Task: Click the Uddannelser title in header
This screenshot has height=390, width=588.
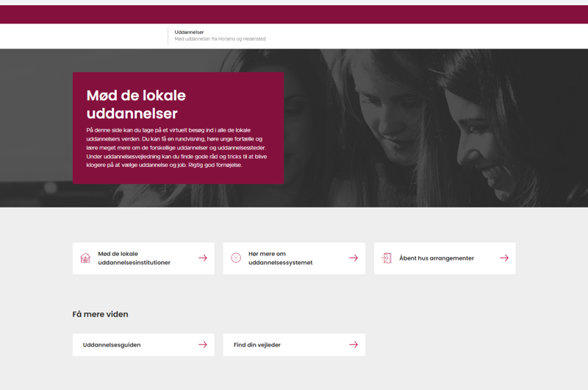Action: point(189,32)
